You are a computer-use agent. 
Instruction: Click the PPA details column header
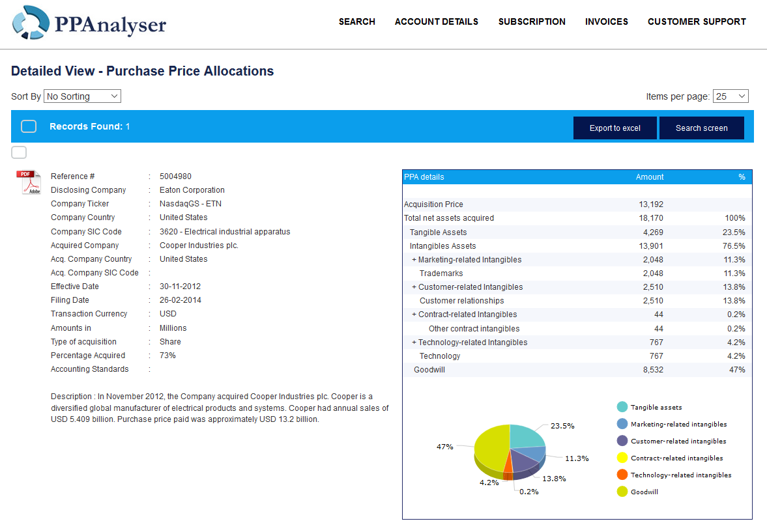click(x=424, y=177)
